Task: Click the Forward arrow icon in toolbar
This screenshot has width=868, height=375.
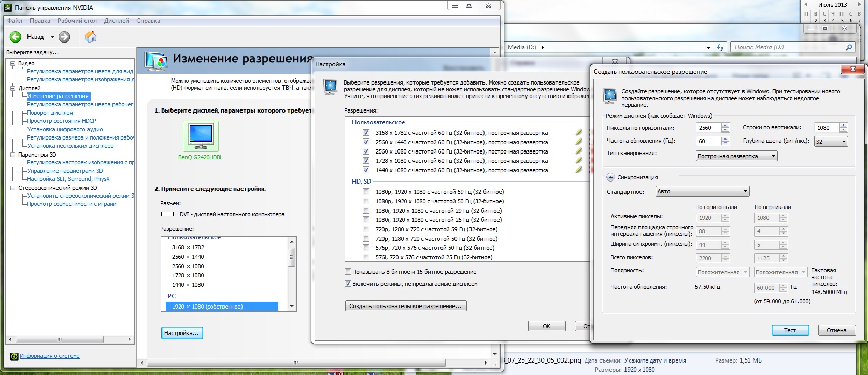Action: tap(64, 37)
